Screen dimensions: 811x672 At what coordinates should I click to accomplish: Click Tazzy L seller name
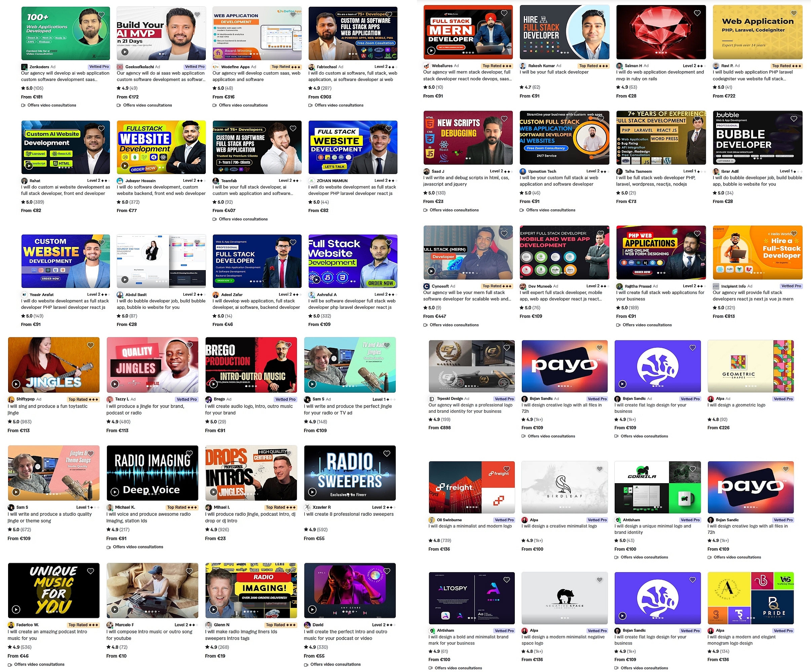click(x=122, y=399)
